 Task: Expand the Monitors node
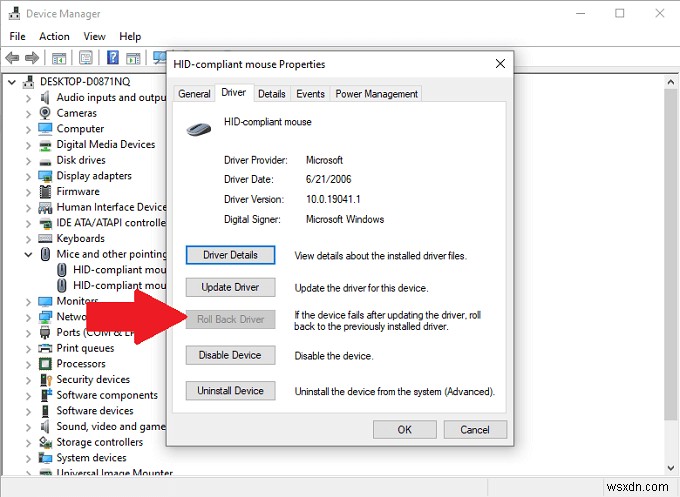tap(28, 302)
